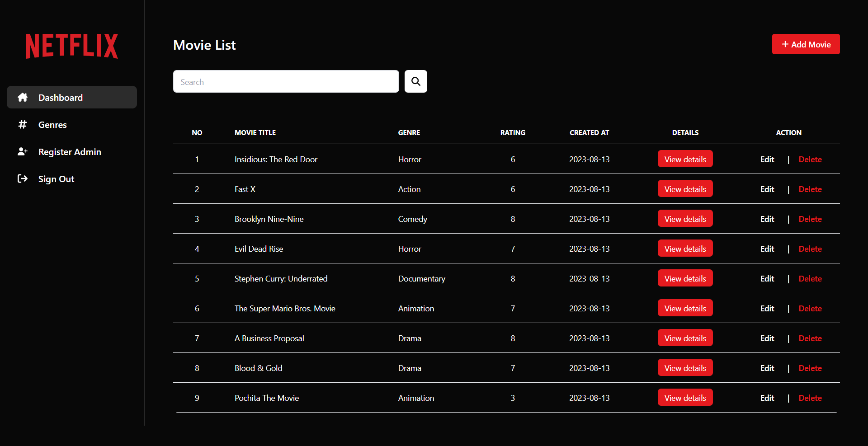View details for Stephen Curry: Underrated
This screenshot has height=446, width=868.
(x=685, y=278)
